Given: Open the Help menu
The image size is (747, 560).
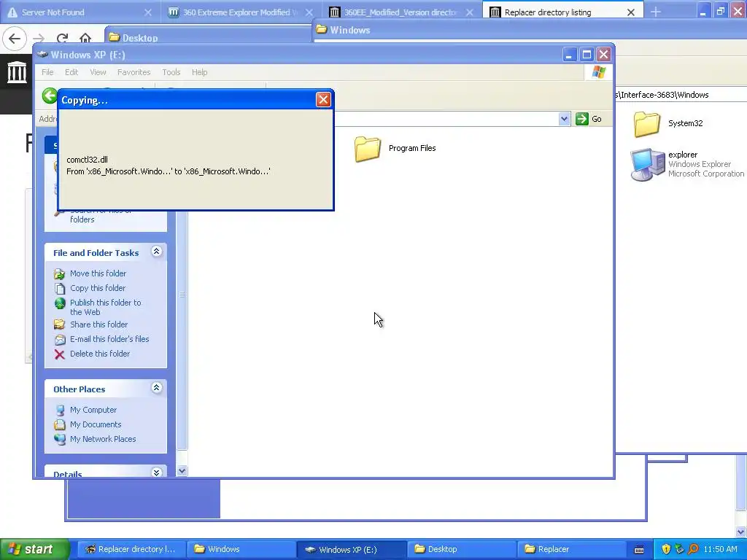Looking at the screenshot, I should pos(200,72).
